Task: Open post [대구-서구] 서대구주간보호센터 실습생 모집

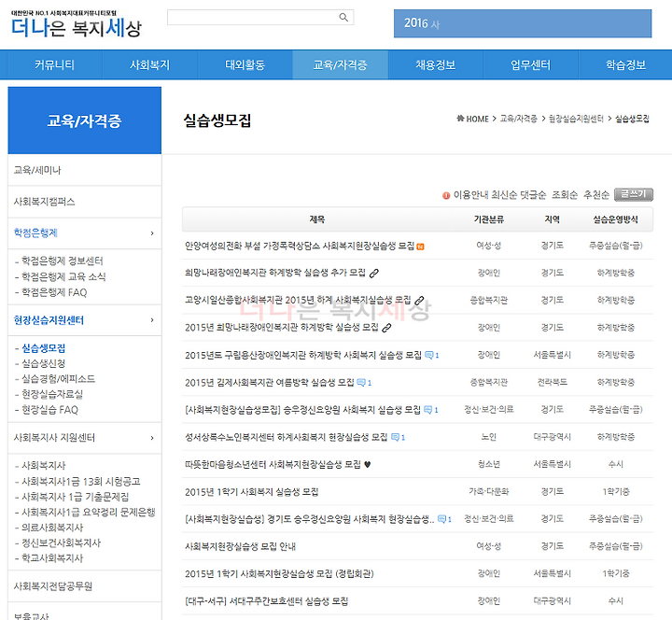Action: point(266,601)
